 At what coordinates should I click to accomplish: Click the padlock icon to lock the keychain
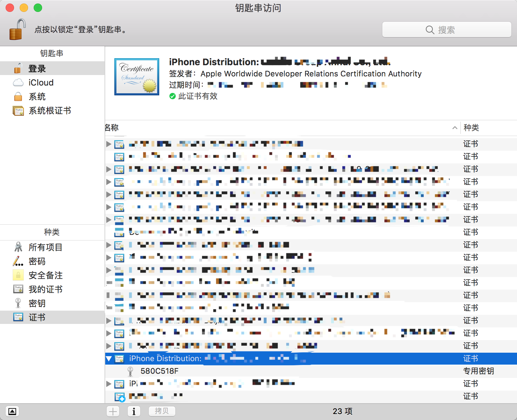coord(17,29)
